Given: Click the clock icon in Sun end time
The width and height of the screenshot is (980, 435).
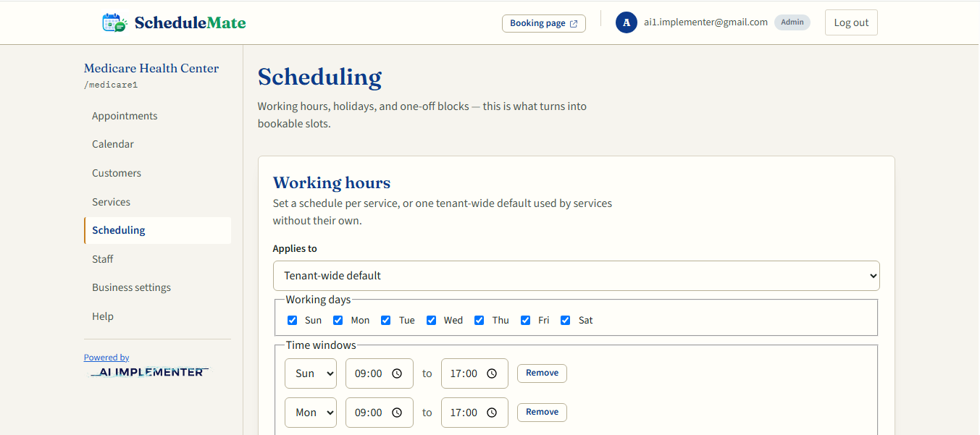Looking at the screenshot, I should tap(492, 373).
